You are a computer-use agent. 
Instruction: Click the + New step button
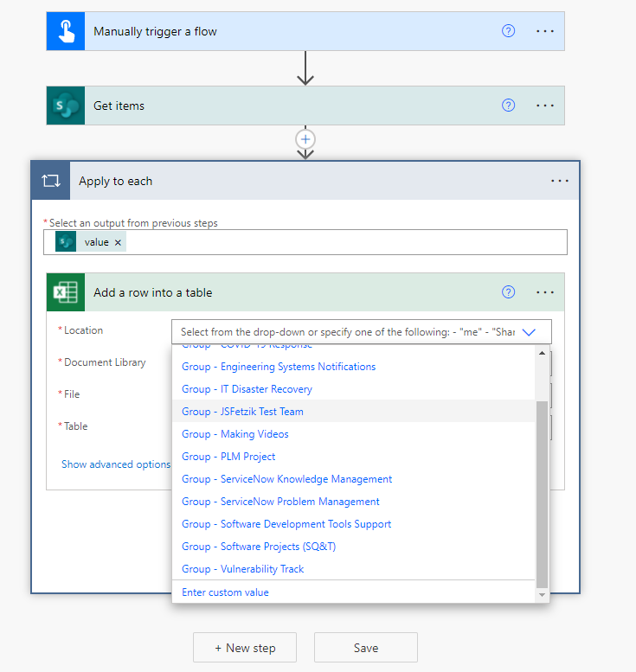click(245, 648)
